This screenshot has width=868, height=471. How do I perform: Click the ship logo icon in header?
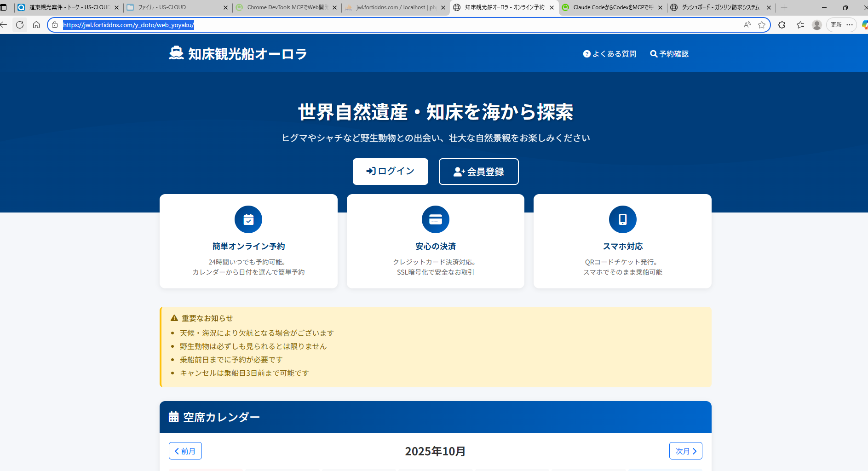[x=176, y=53]
